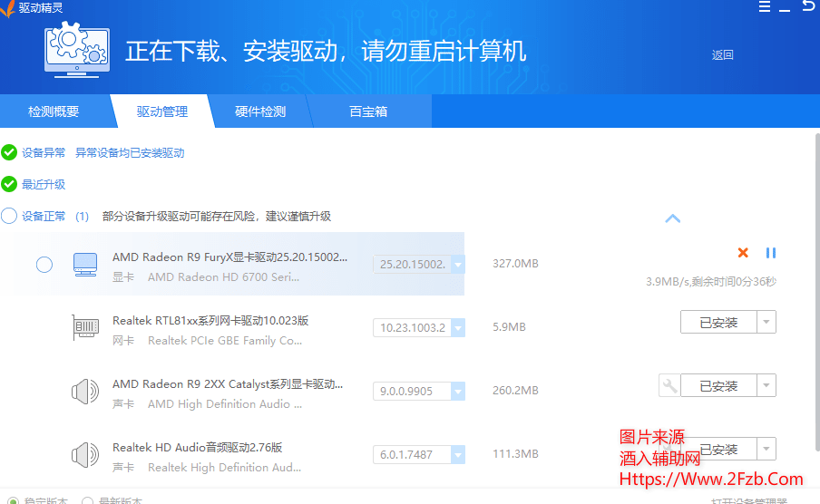Click AMD Radeon R9 FuryX显卡驱动 title text

click(x=229, y=257)
